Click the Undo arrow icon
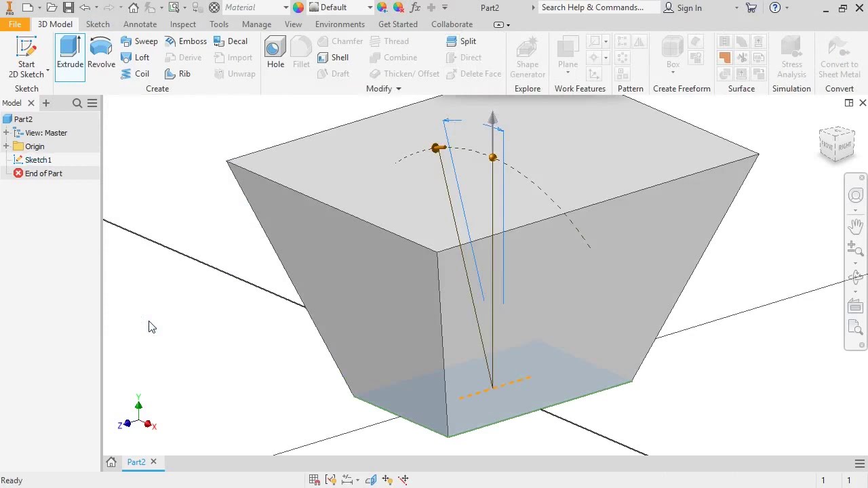This screenshot has height=488, width=868. [x=85, y=7]
